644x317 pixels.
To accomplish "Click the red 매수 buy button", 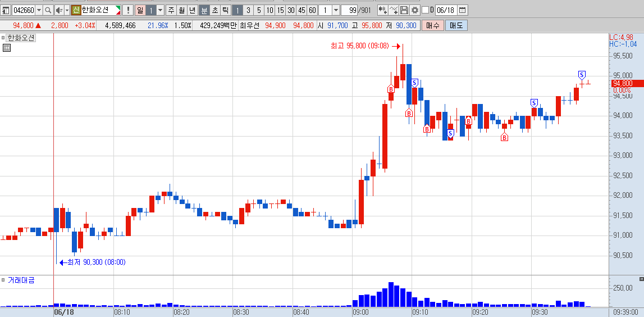I will coord(432,25).
